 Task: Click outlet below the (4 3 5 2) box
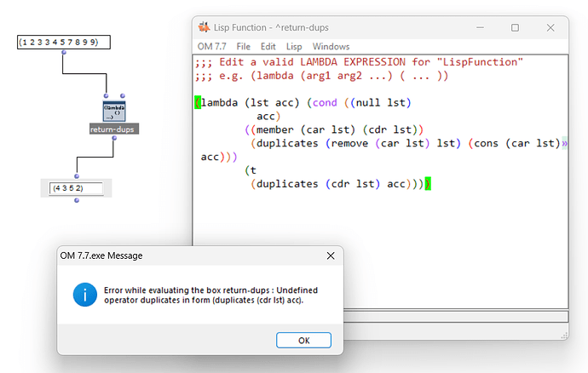tap(77, 201)
